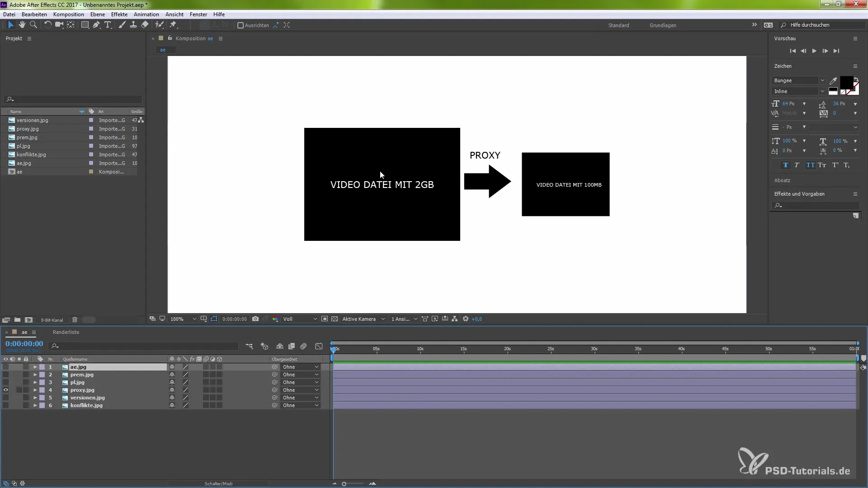The height and width of the screenshot is (488, 868).
Task: Select the Hand tool
Action: (22, 25)
